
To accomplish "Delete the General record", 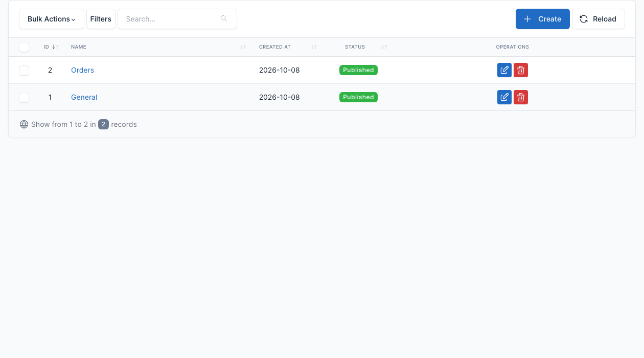I will point(521,97).
